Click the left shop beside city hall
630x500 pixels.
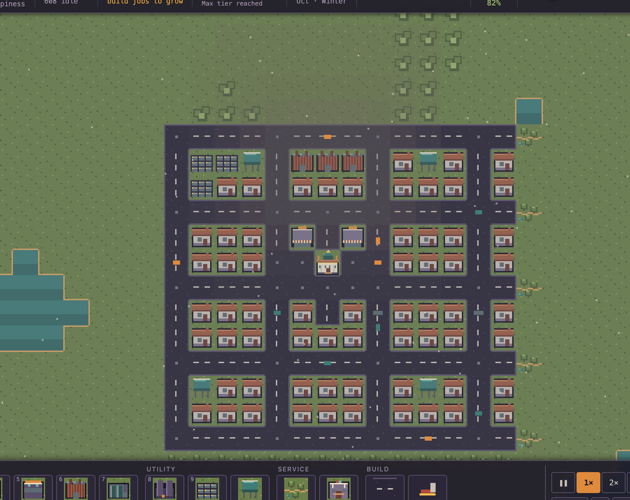[303, 237]
